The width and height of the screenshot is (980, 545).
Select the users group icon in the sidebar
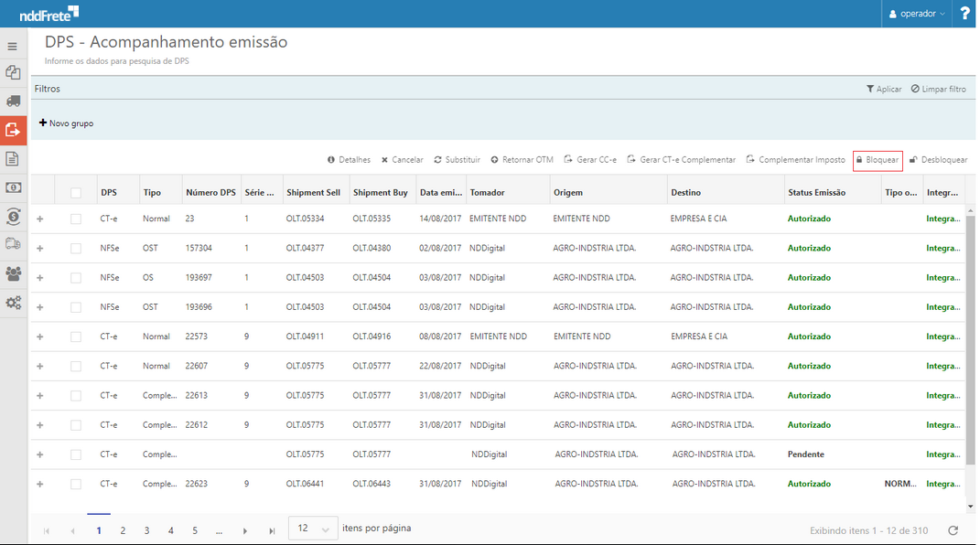pos(13,273)
